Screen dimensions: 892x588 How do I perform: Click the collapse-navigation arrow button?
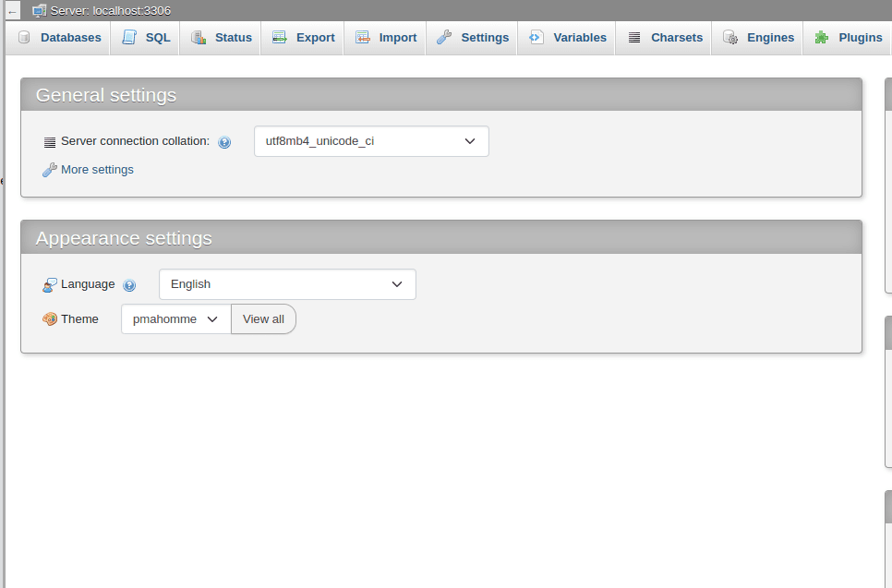click(x=13, y=11)
